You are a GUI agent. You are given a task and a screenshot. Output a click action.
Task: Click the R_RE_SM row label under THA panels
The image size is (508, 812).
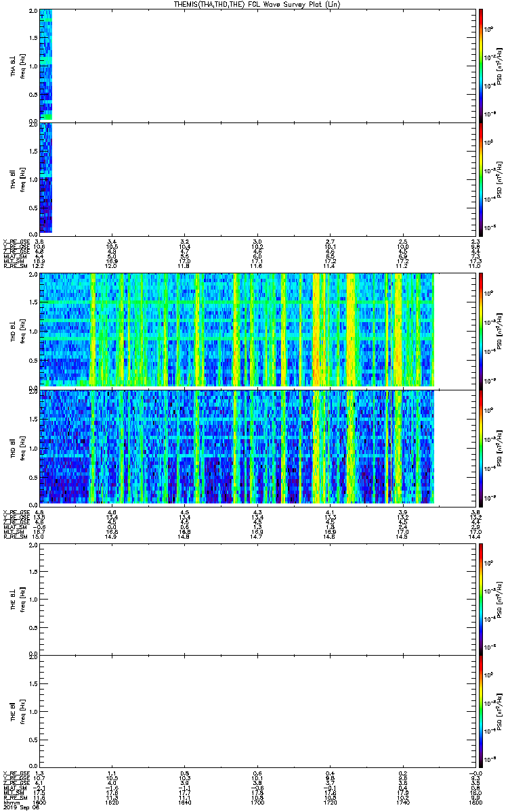point(14,266)
